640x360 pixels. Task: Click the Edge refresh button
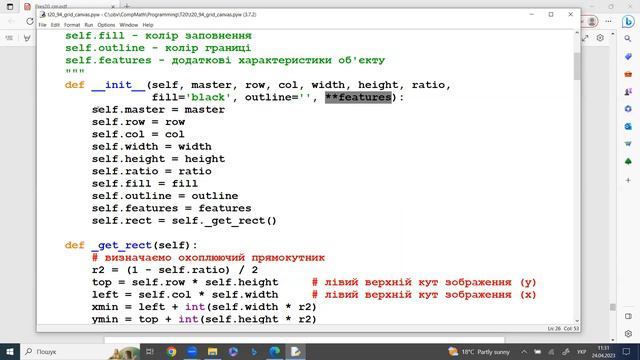coord(30,21)
